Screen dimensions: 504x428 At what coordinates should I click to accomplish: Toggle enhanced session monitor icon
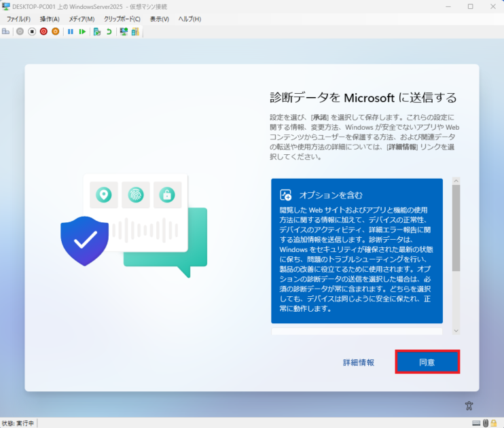pos(124,31)
